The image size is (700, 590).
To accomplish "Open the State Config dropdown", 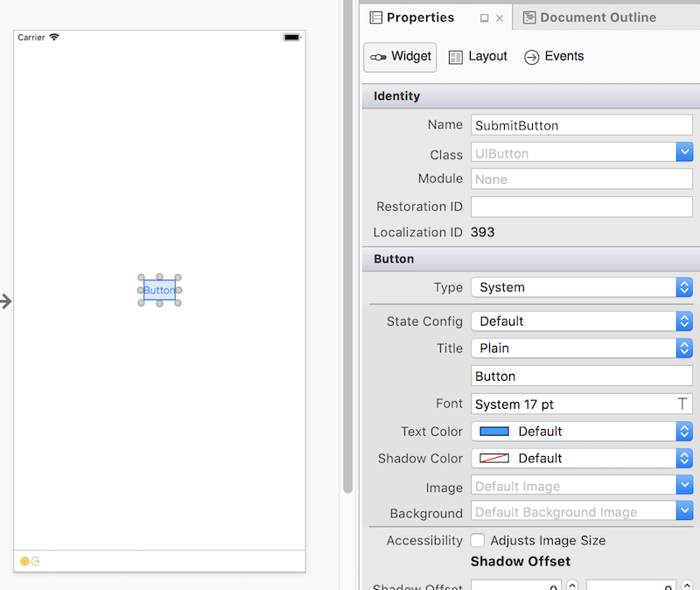I will coord(683,321).
